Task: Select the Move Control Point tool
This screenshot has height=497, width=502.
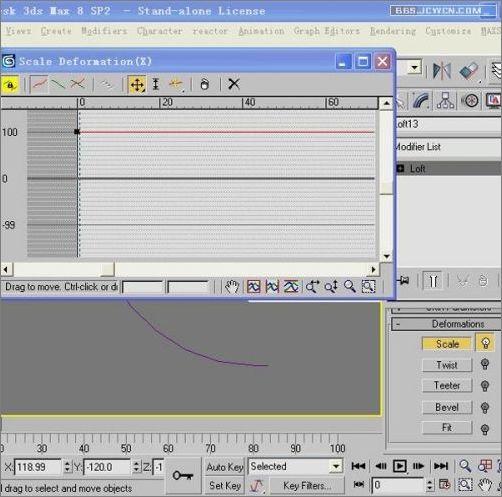Action: click(137, 85)
